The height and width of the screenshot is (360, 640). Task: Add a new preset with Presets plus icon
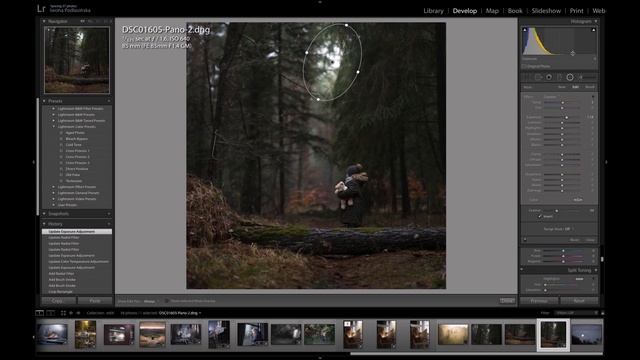pyautogui.click(x=109, y=101)
